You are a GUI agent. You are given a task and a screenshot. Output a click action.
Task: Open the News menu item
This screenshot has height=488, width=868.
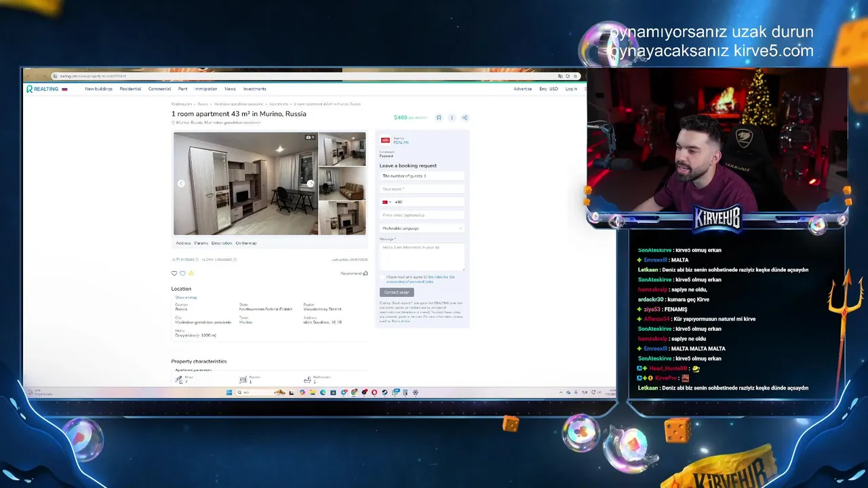(231, 89)
